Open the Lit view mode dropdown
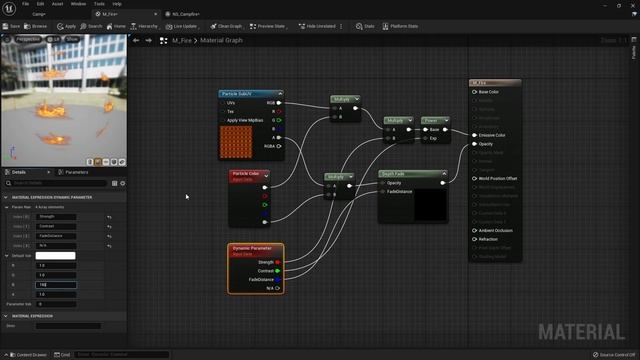The height and width of the screenshot is (360, 640). coord(53,39)
